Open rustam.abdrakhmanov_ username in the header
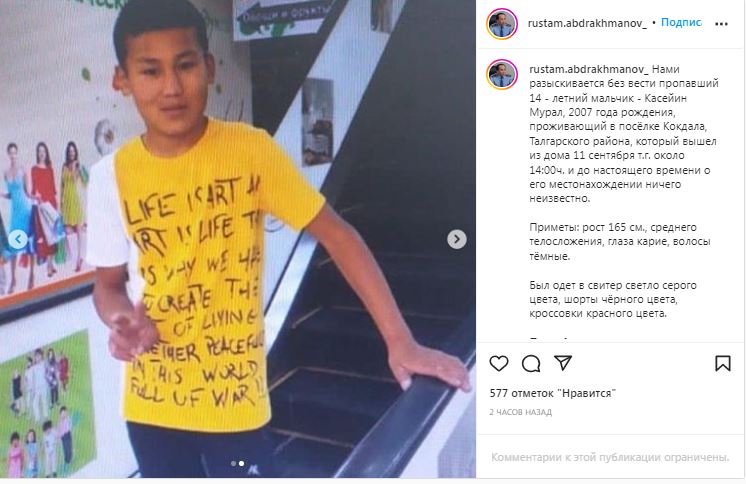The height and width of the screenshot is (484, 746). (587, 23)
